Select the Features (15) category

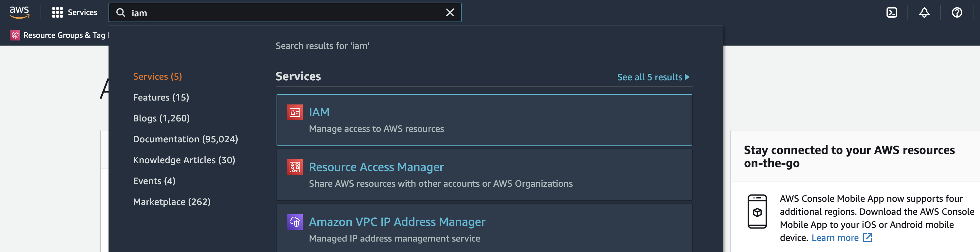click(x=161, y=97)
